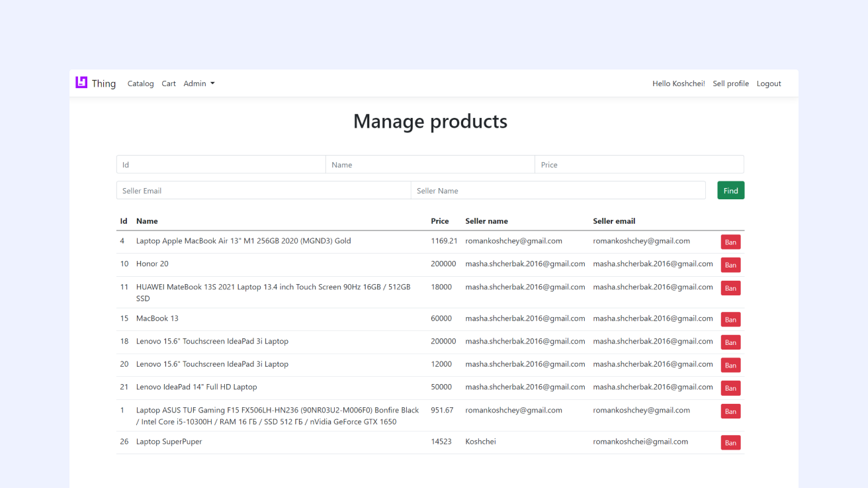Log out using the Logout link
868x488 pixels.
click(769, 83)
